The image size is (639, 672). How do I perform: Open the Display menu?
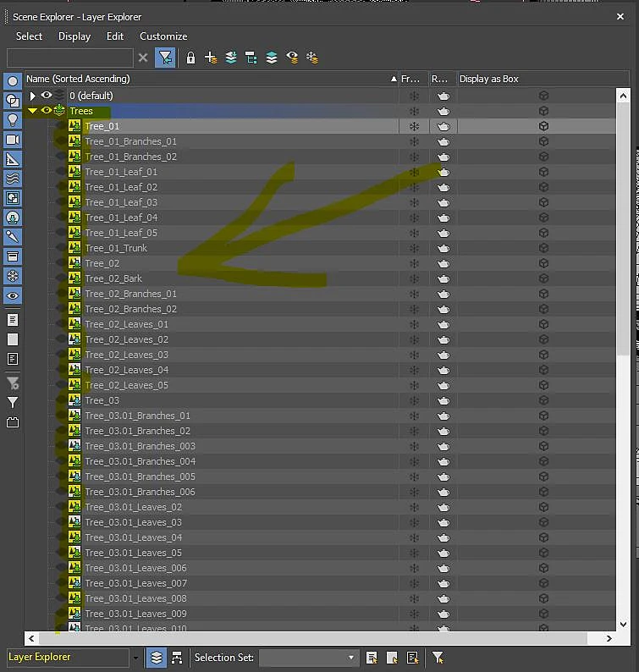(74, 36)
